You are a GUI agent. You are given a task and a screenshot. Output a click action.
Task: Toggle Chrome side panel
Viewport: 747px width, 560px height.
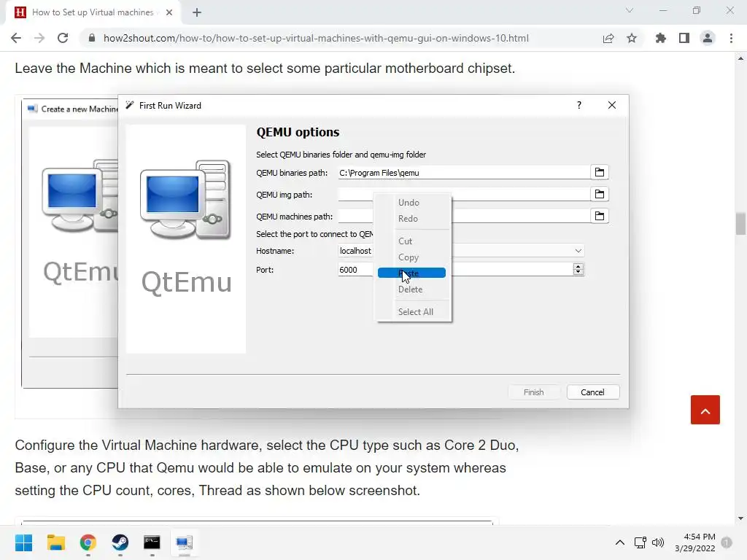tap(684, 38)
